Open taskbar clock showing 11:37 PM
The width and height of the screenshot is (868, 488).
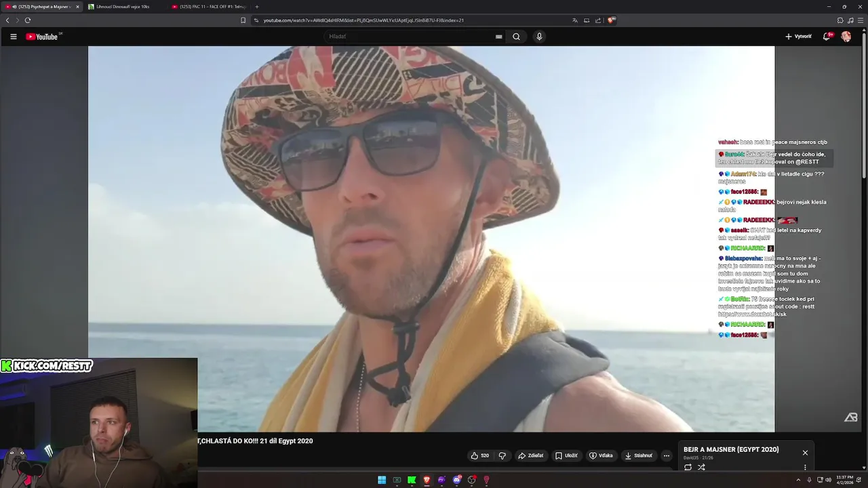point(845,480)
